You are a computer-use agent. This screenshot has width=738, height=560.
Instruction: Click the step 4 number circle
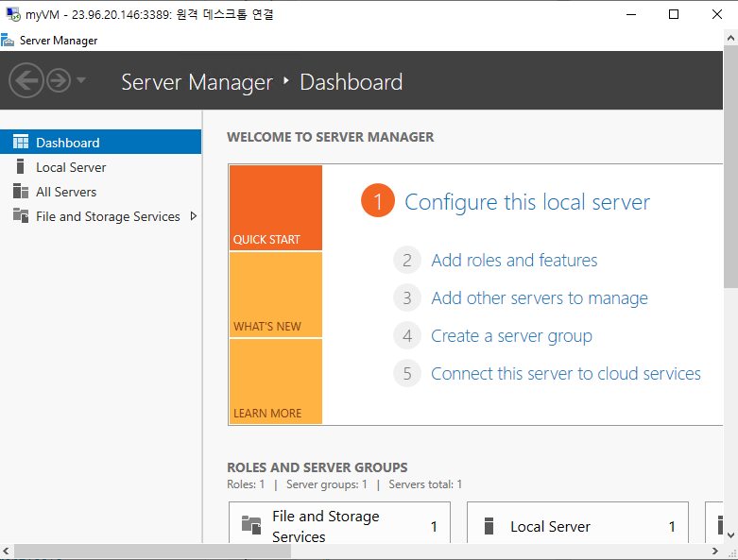[407, 336]
